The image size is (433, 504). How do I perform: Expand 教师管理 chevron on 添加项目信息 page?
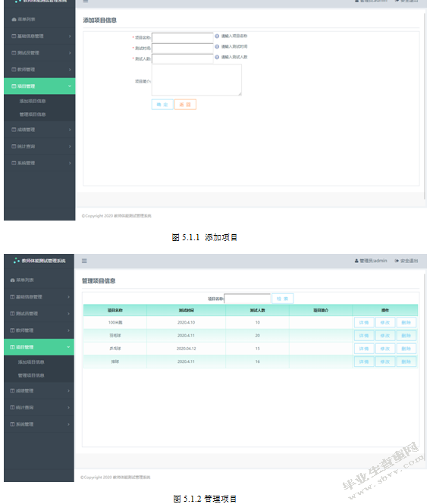pyautogui.click(x=70, y=70)
